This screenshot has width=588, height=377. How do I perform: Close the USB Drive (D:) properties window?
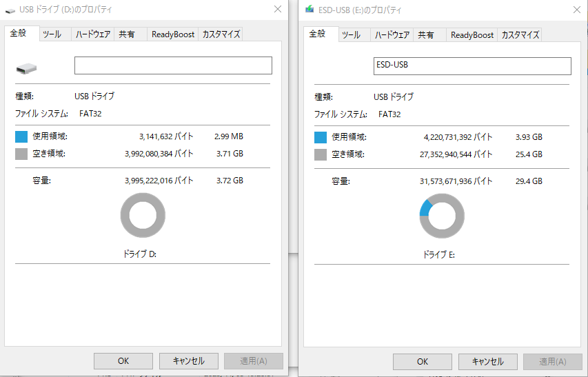pyautogui.click(x=277, y=10)
